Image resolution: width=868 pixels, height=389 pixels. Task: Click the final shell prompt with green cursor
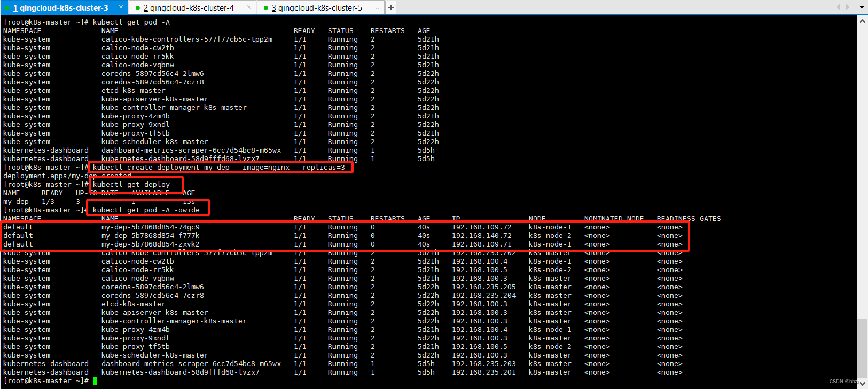[49, 380]
